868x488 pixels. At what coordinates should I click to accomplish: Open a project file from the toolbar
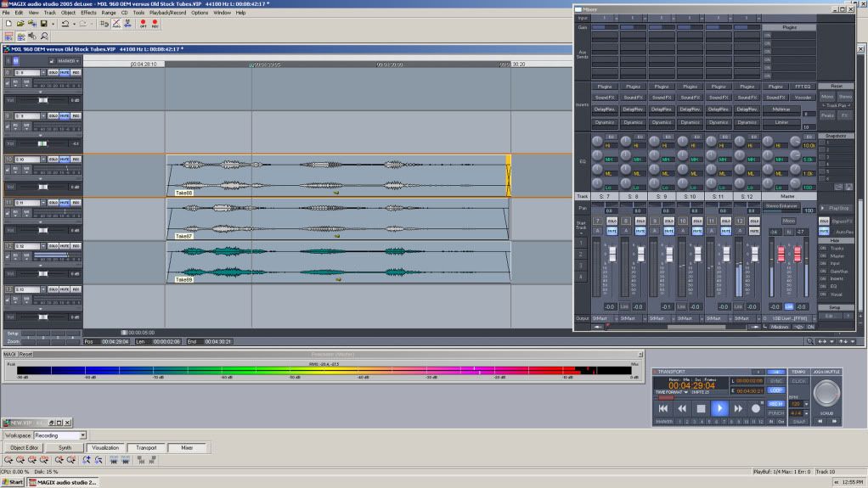pos(20,24)
